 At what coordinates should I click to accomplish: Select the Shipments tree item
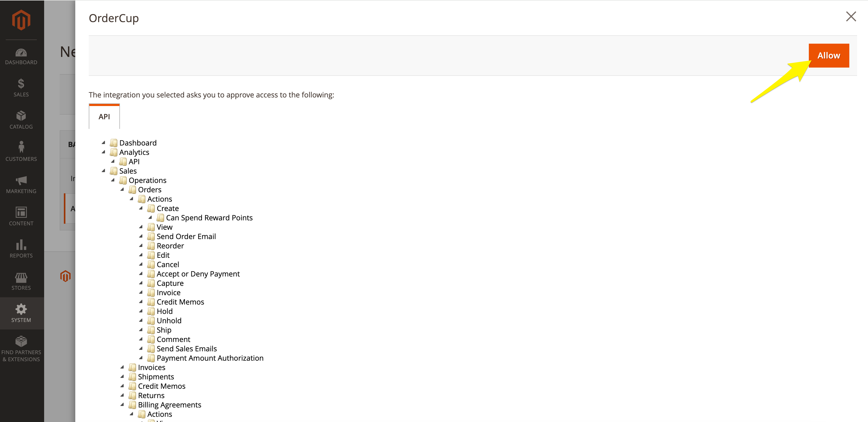click(156, 377)
